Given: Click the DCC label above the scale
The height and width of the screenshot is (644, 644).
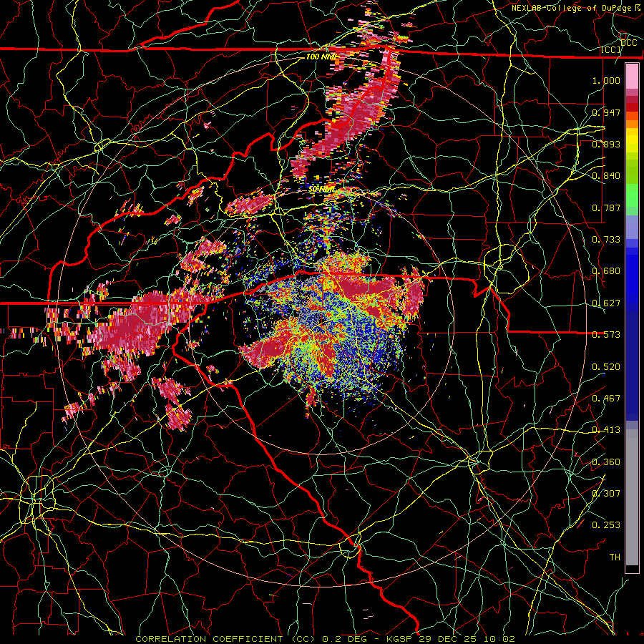Looking at the screenshot, I should [629, 43].
